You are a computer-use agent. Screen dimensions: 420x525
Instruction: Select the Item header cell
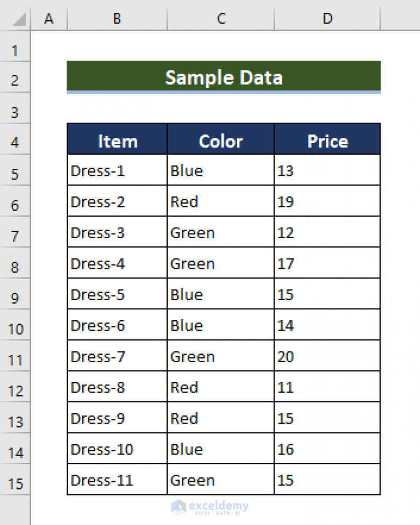tap(116, 141)
